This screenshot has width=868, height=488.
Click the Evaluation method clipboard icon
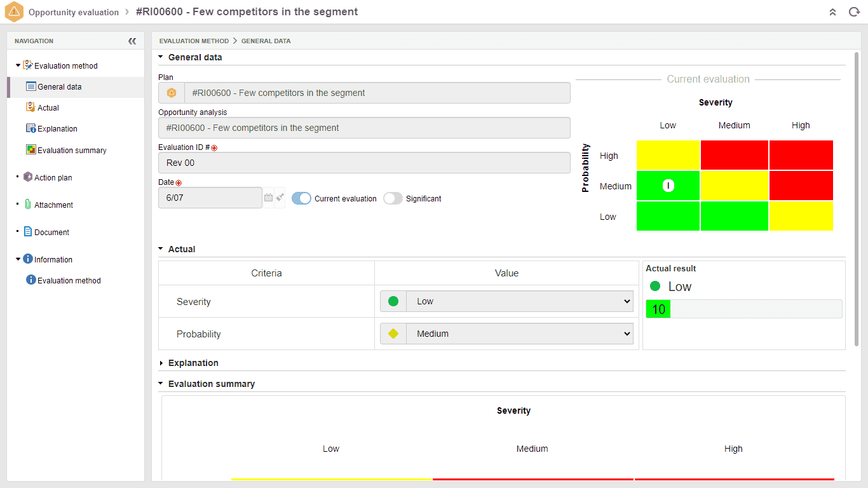coord(27,65)
